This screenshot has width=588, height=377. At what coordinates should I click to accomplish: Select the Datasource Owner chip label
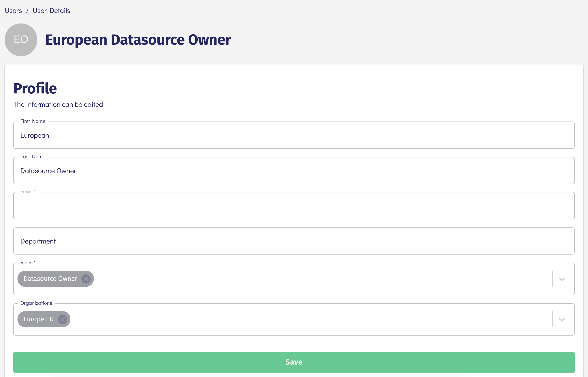point(50,279)
